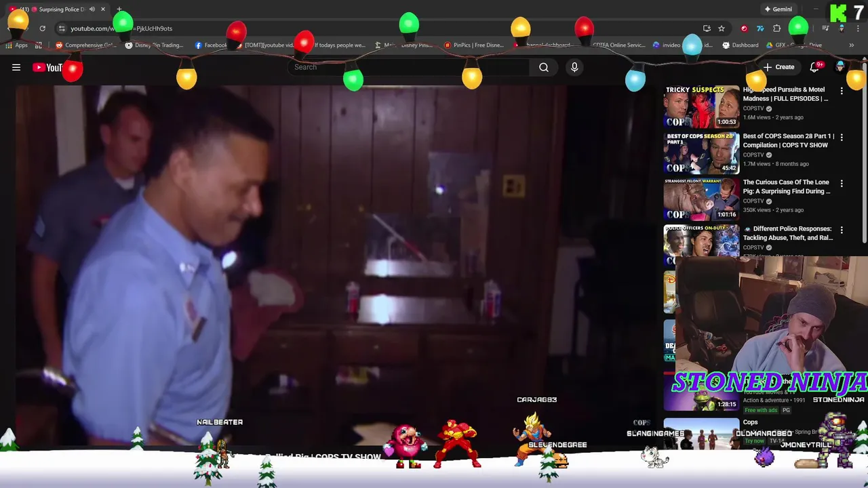Show more bookmarks with double chevron
Viewport: 868px width, 488px height.
tap(851, 45)
